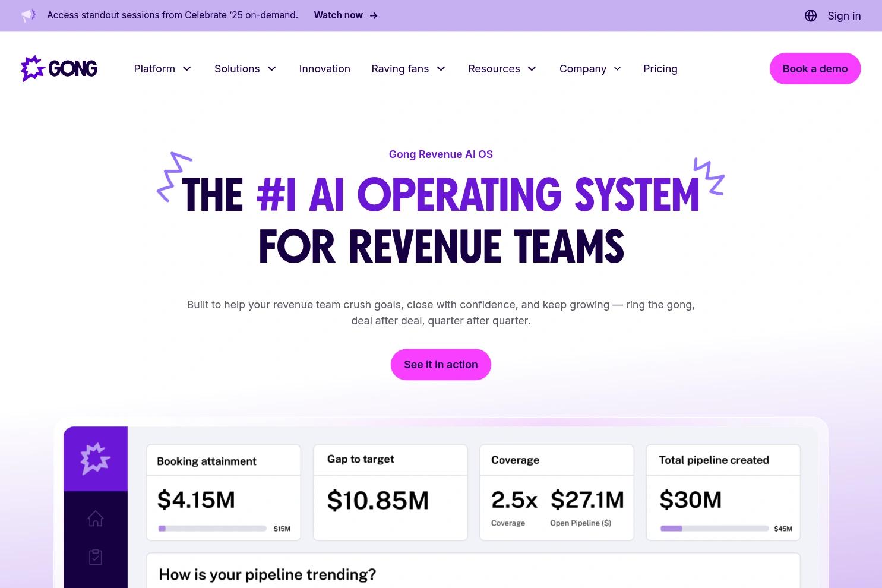The height and width of the screenshot is (588, 882).
Task: Sign in to your account
Action: (x=844, y=16)
